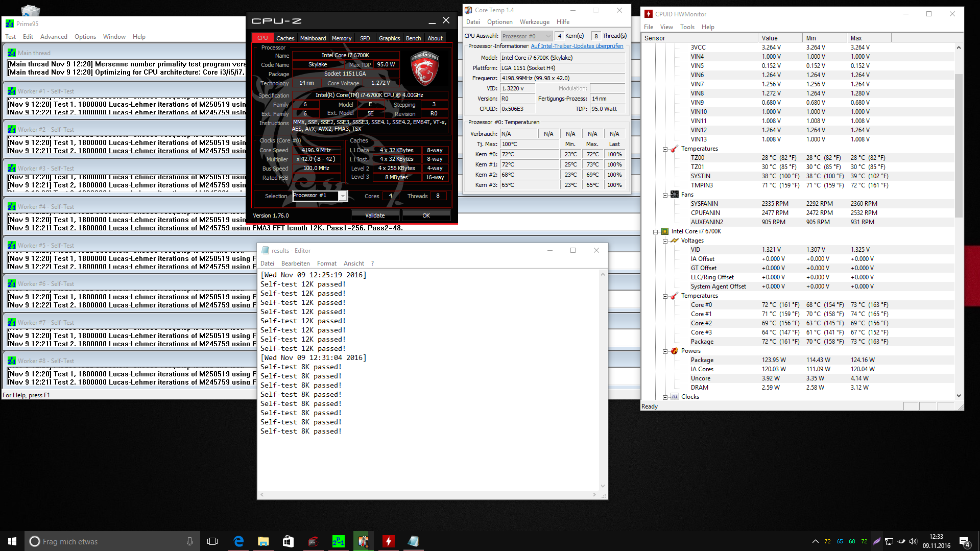Launch Microsoft Edge from the taskbar
This screenshot has width=980, height=551.
click(x=238, y=541)
